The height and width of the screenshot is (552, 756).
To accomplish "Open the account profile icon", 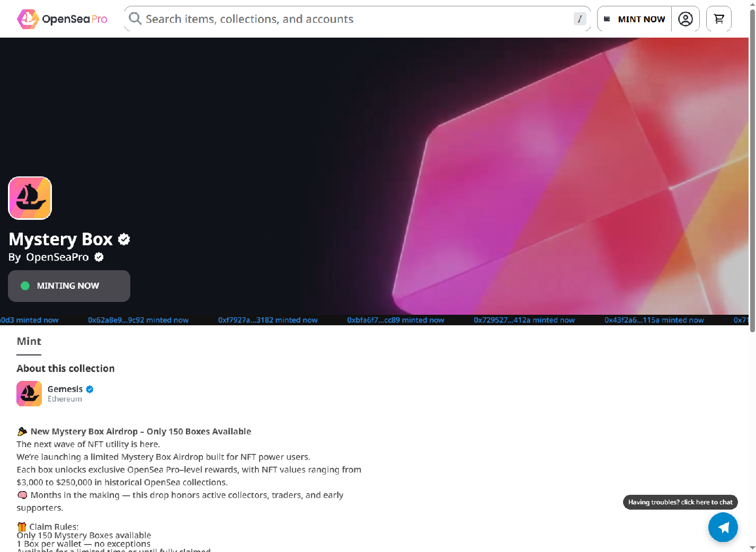I will [x=686, y=19].
